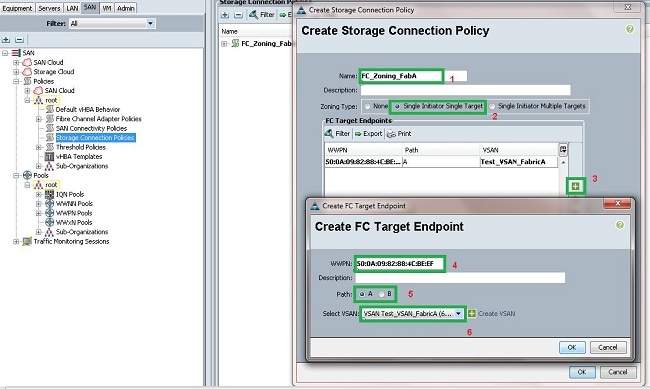650x389 pixels.
Task: Click the Create VSAN plus icon
Action: pyautogui.click(x=472, y=314)
